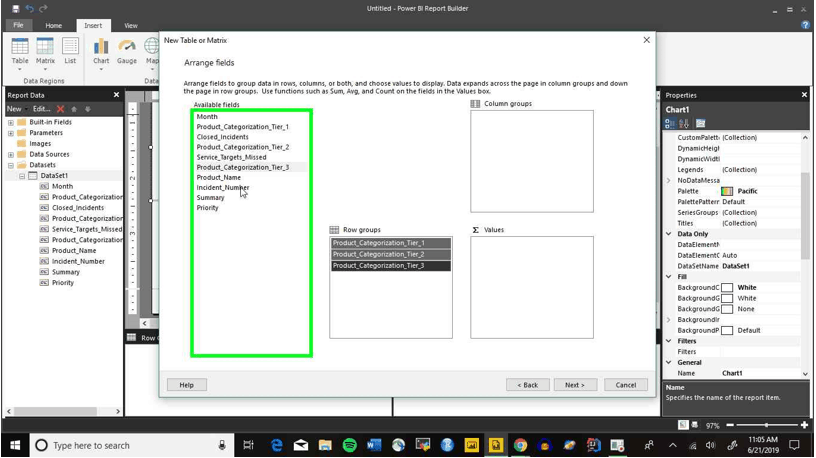
Task: Open Google Chrome from taskbar
Action: (x=520, y=445)
